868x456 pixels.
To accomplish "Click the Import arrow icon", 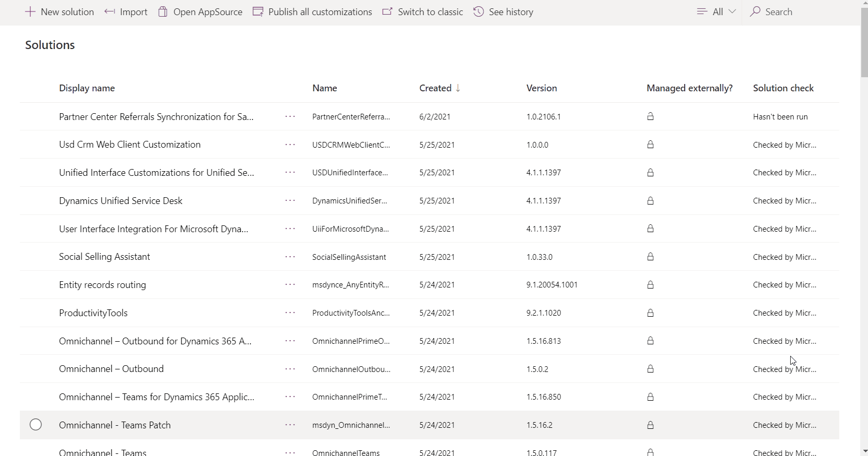I will pyautogui.click(x=110, y=12).
